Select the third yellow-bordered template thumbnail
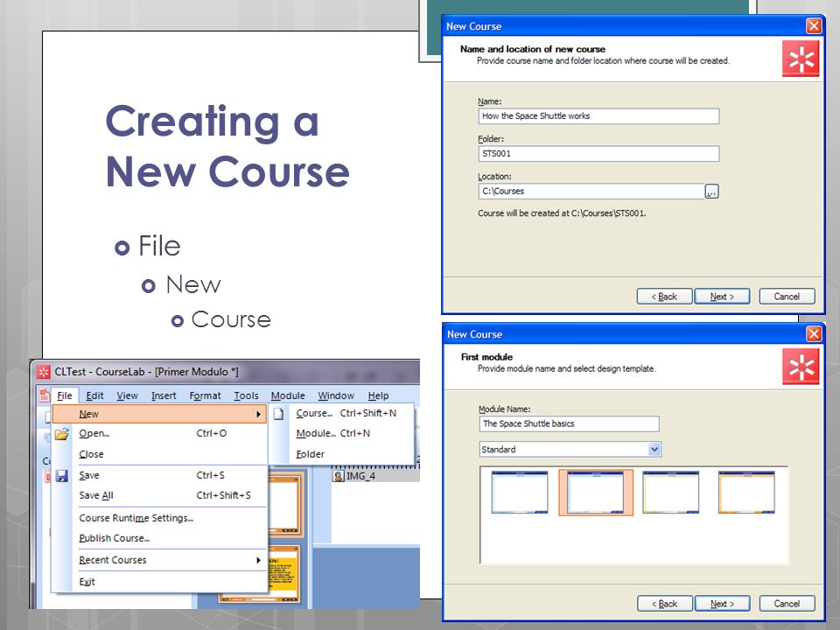840x630 pixels. [x=671, y=493]
